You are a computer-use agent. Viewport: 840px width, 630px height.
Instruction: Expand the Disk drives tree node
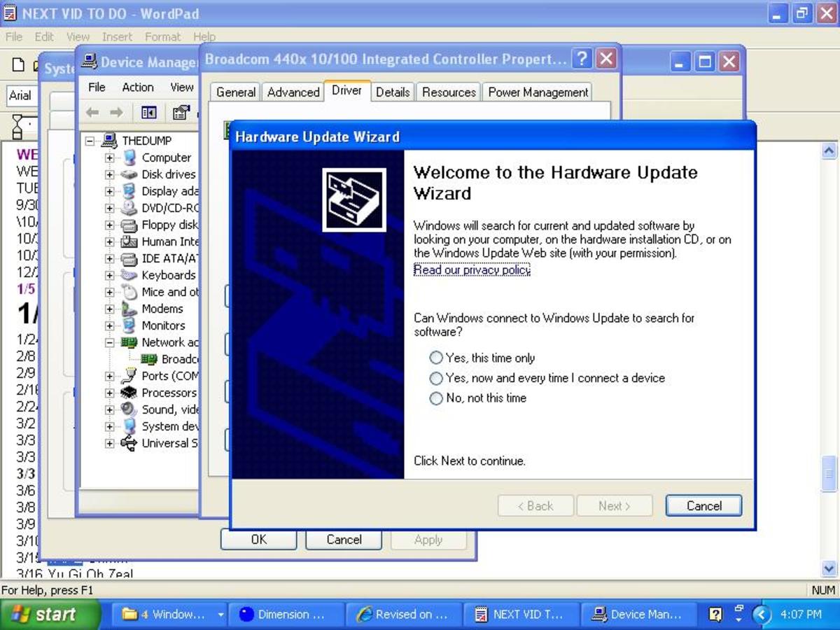coord(108,174)
